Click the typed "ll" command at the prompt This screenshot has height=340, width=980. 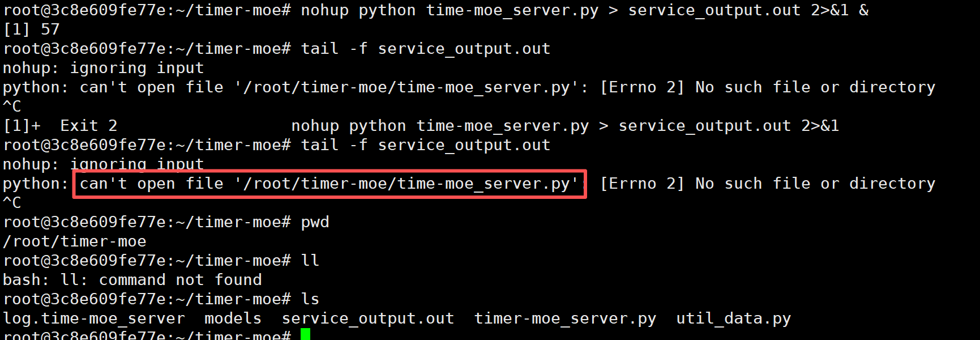[x=310, y=261]
